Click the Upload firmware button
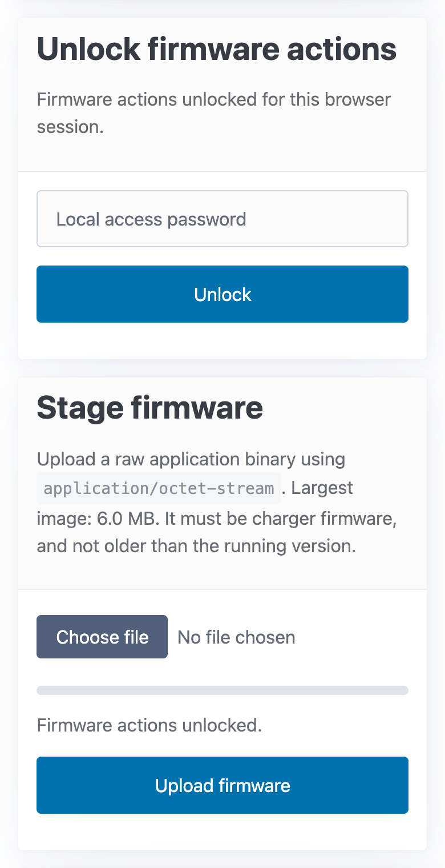The height and width of the screenshot is (868, 445). (x=222, y=785)
